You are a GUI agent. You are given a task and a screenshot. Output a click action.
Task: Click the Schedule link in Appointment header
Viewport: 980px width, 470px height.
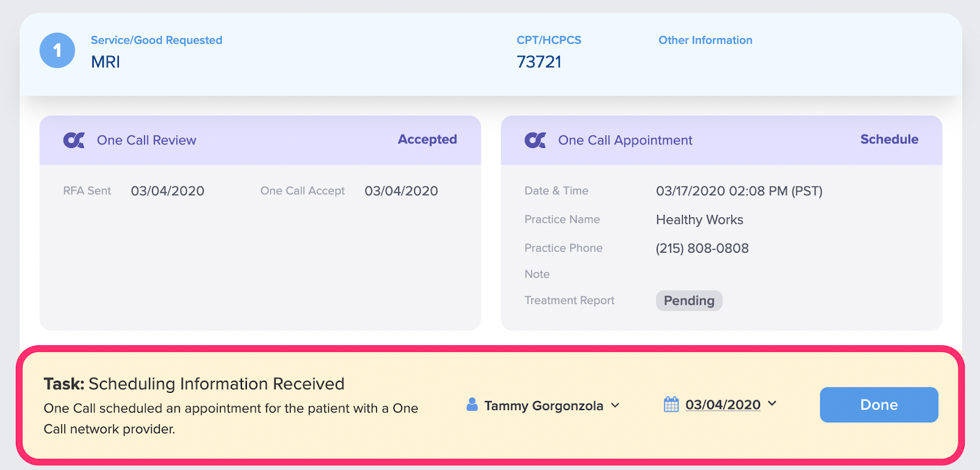click(x=889, y=140)
